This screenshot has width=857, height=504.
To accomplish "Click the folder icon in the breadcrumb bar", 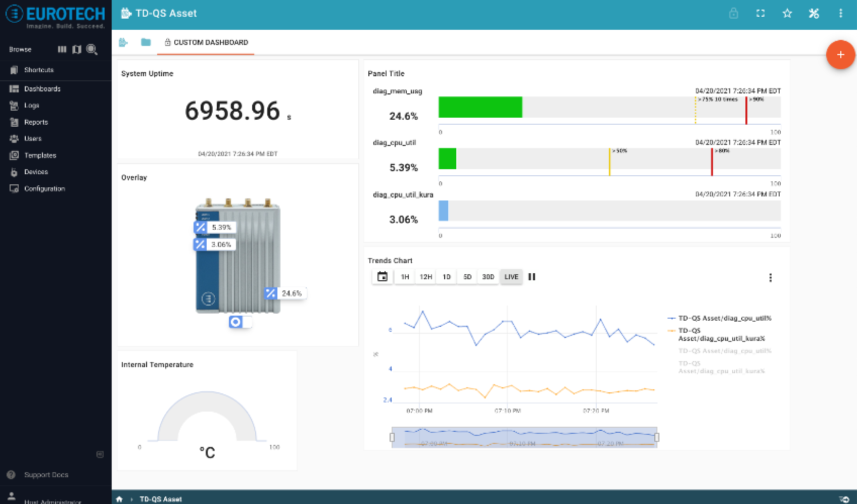I will (146, 42).
